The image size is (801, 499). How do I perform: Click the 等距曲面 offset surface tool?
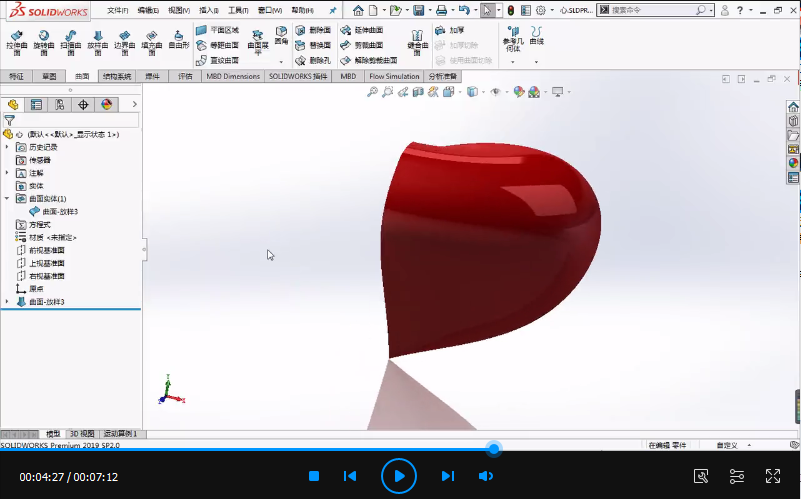click(218, 45)
